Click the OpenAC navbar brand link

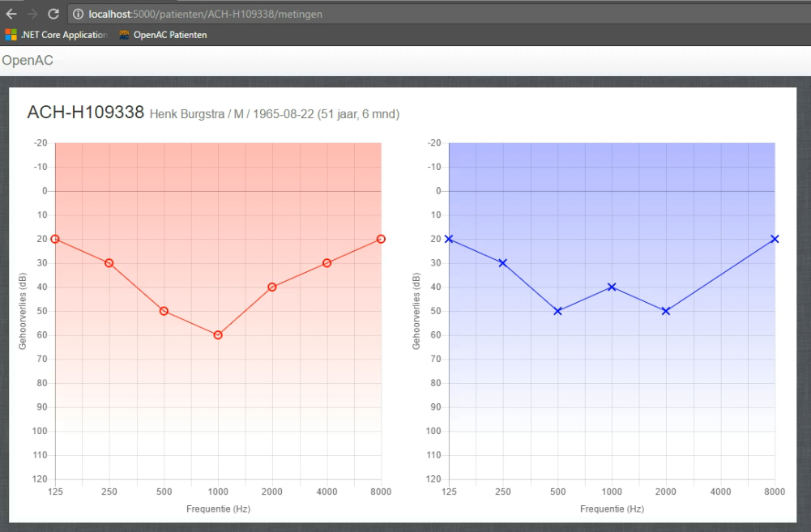[x=28, y=61]
